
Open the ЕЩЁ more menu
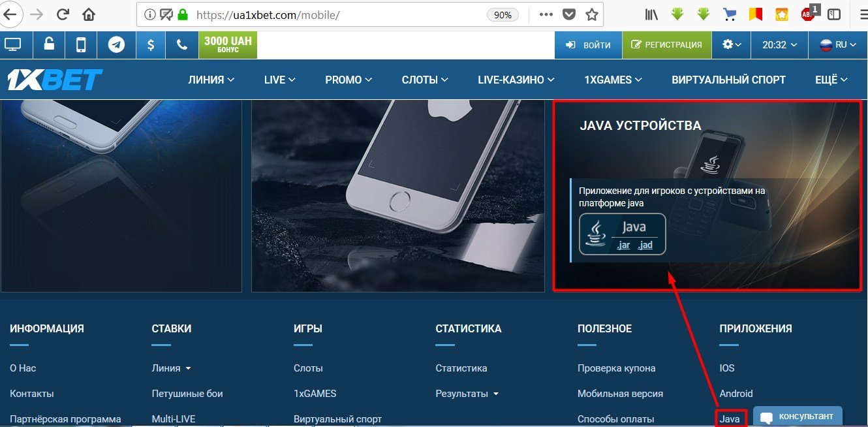point(831,80)
